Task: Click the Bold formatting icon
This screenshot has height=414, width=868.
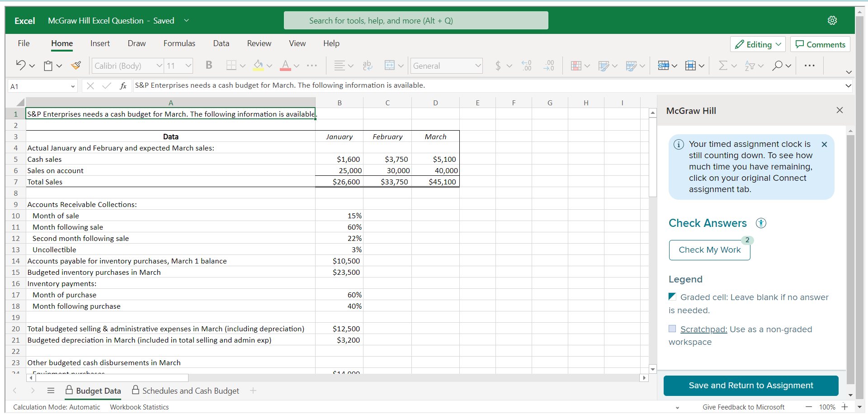Action: click(x=209, y=66)
